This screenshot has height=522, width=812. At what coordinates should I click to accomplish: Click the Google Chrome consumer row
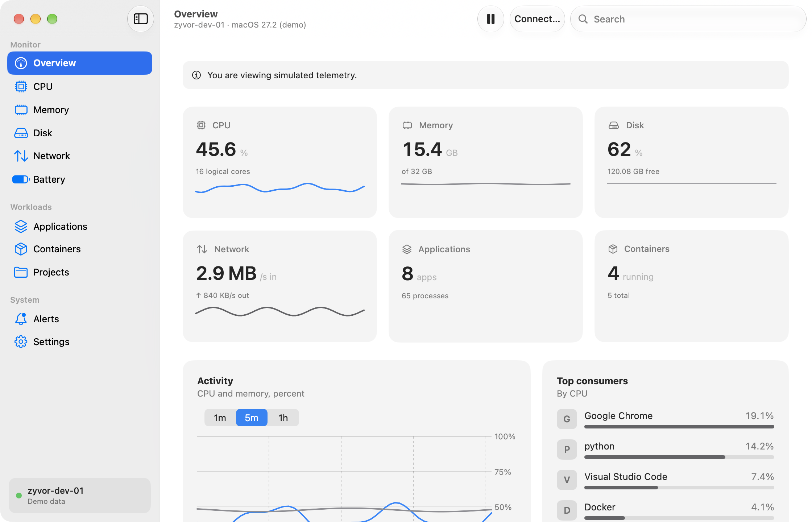(x=666, y=419)
